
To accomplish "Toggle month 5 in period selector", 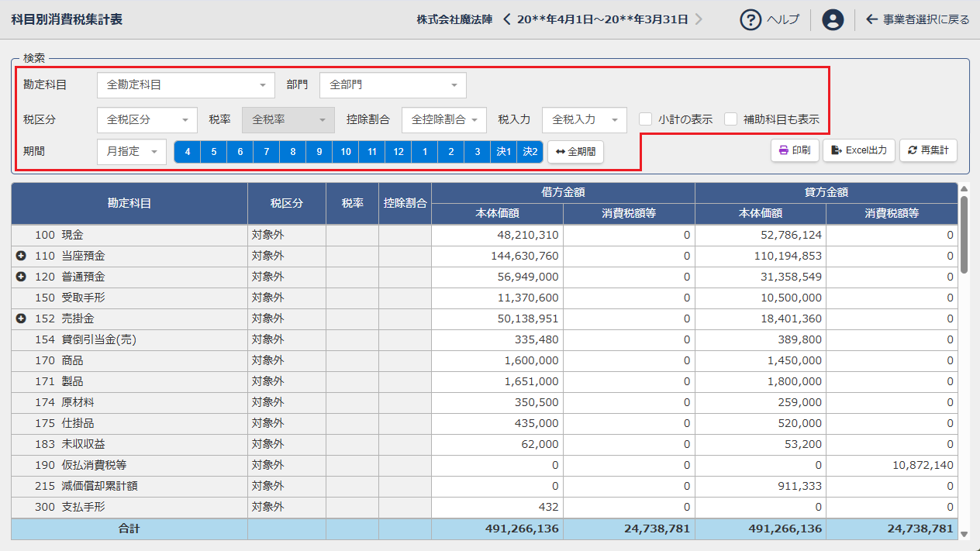I will 214,152.
